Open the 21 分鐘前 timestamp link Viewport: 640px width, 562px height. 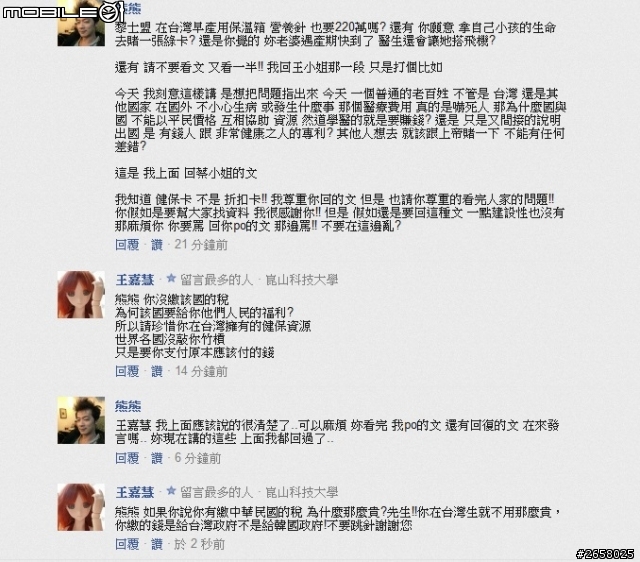[201, 244]
